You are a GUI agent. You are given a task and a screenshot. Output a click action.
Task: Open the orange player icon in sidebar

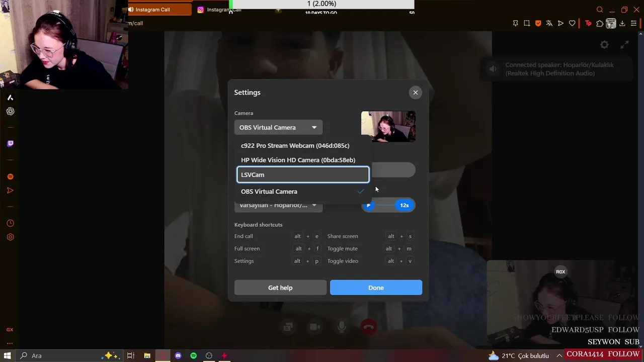pos(10,176)
